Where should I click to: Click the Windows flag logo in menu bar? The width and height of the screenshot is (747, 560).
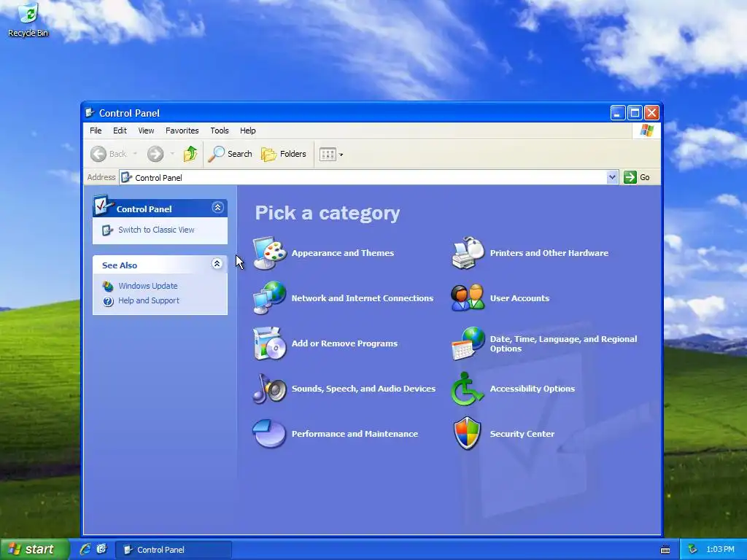click(647, 130)
